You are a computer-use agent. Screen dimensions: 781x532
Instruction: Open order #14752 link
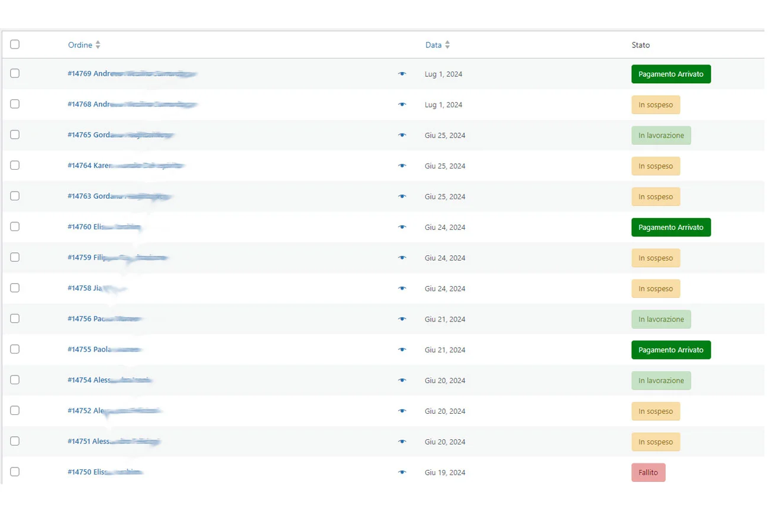click(115, 411)
